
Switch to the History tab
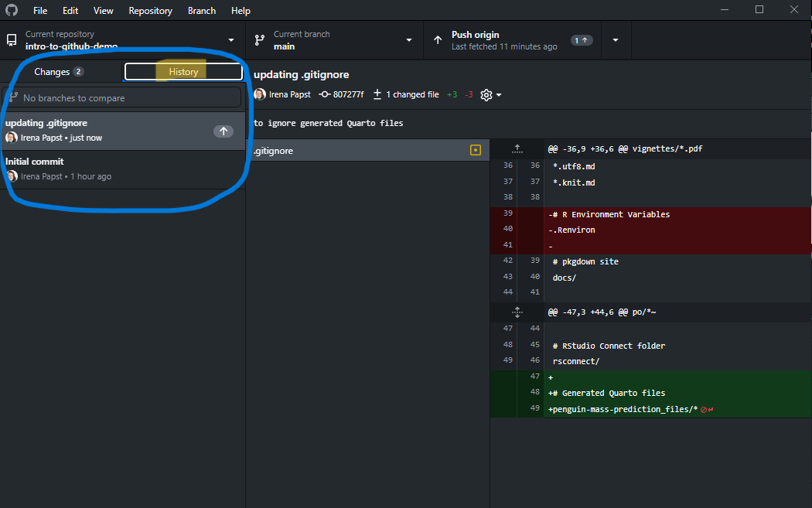183,72
